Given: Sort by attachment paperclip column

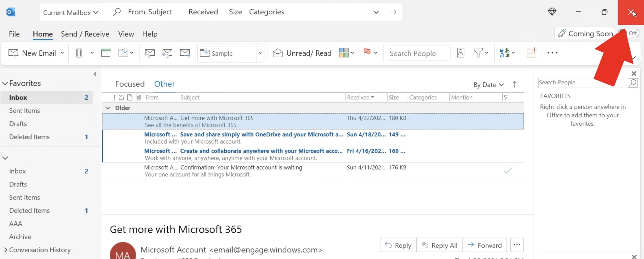Looking at the screenshot, I should click(139, 97).
